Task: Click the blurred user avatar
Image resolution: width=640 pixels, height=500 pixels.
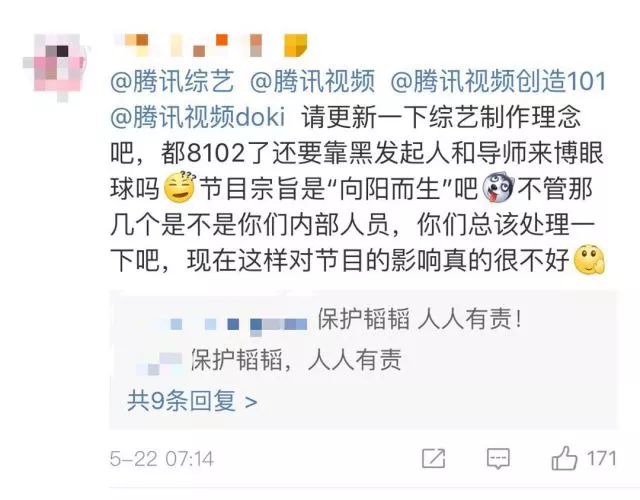Action: point(55,65)
